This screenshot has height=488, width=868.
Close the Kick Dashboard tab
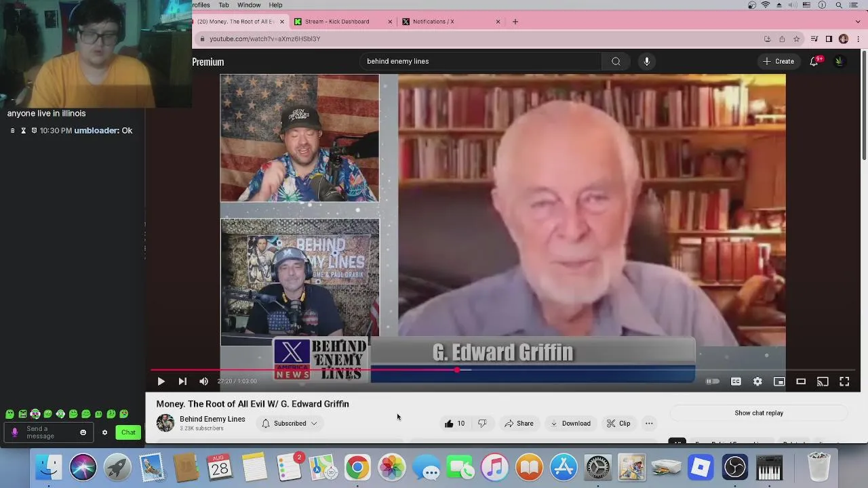tap(390, 22)
